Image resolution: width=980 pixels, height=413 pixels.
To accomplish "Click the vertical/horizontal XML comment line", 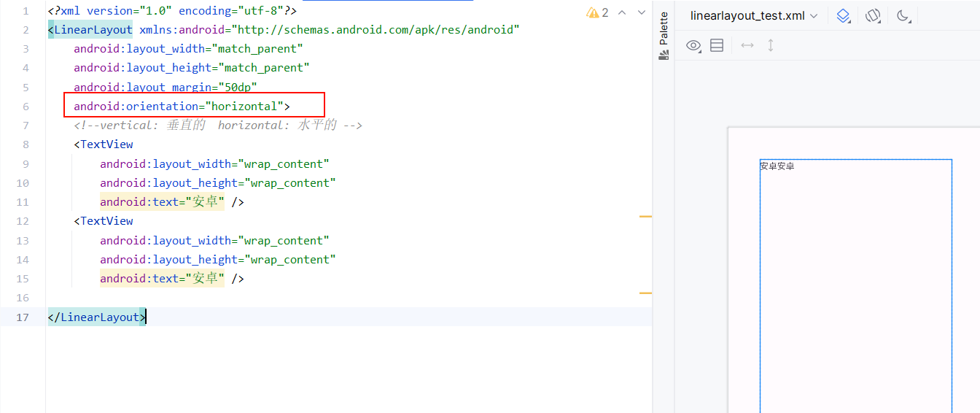I will 218,126.
